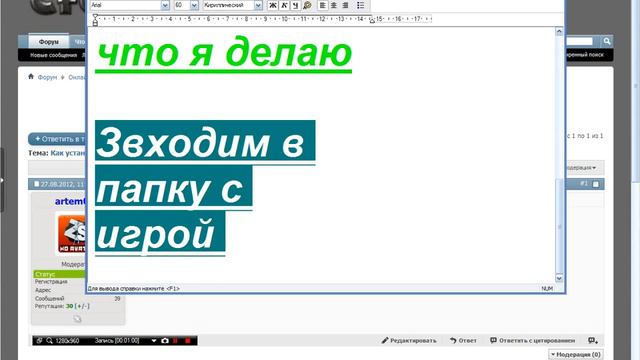The width and height of the screenshot is (640, 360).
Task: Stop the screen recording
Action: 188,340
